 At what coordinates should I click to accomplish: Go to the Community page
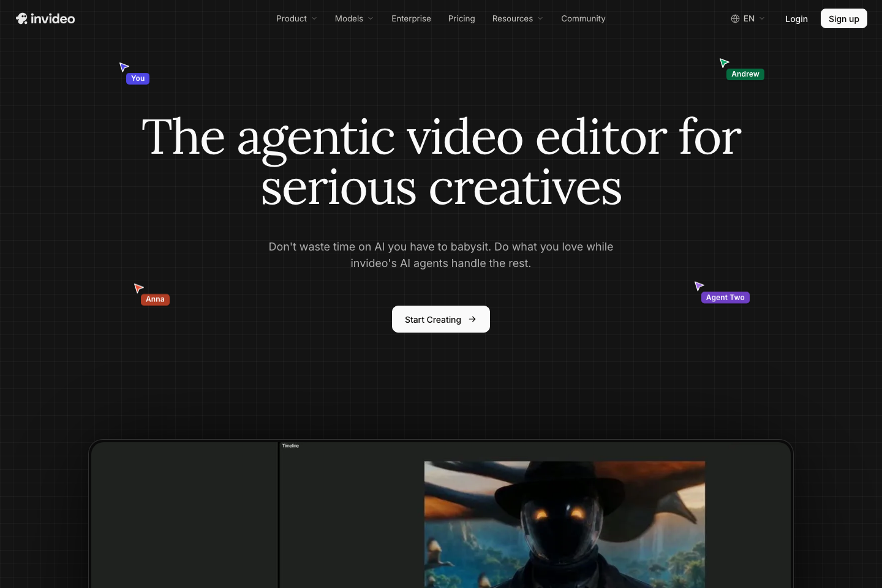click(583, 19)
